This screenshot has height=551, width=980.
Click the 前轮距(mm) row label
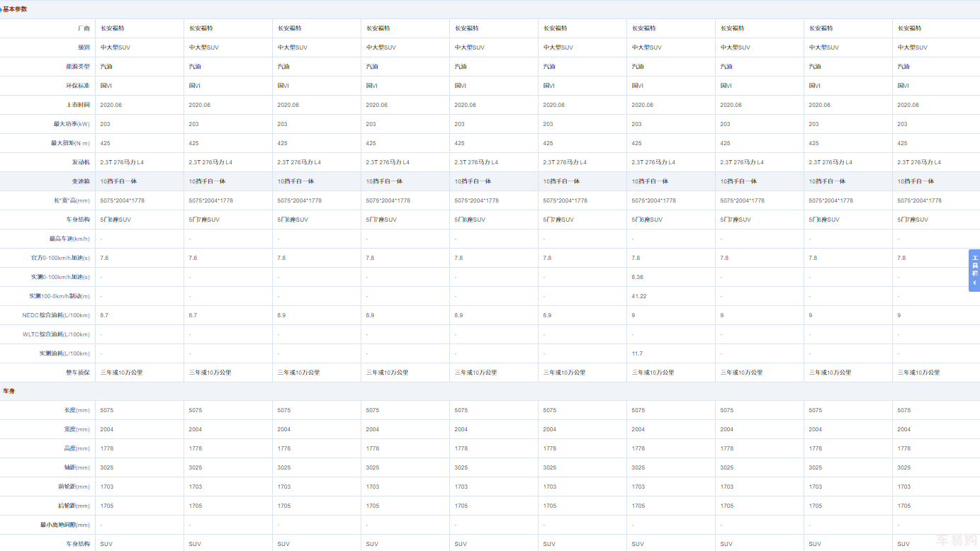coord(74,487)
